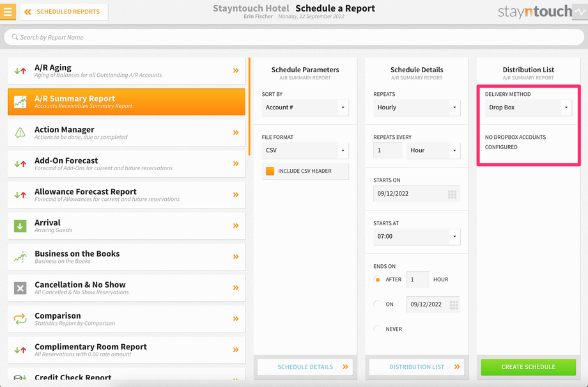Click the double chevron on Add-On Forecast row
The width and height of the screenshot is (588, 387).
click(236, 164)
